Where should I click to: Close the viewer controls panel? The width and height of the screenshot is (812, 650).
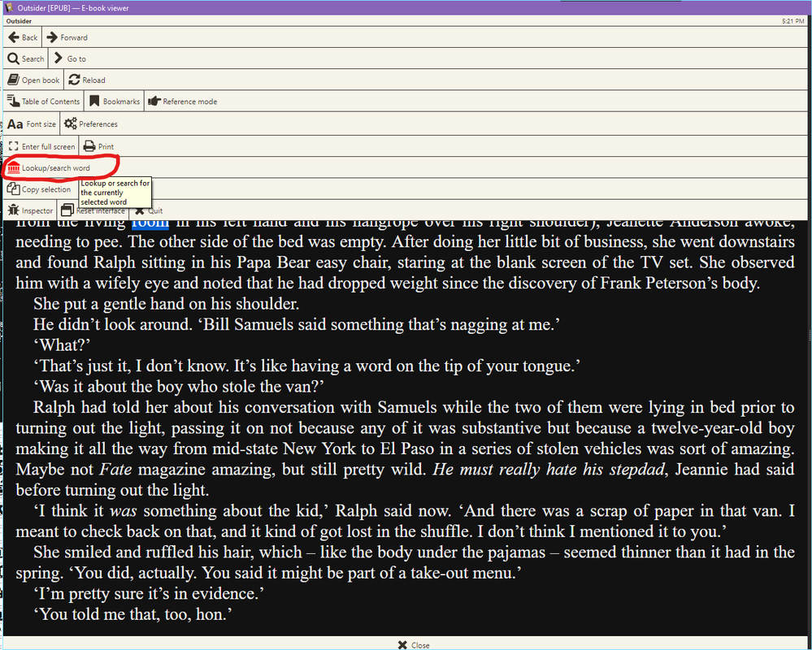413,645
